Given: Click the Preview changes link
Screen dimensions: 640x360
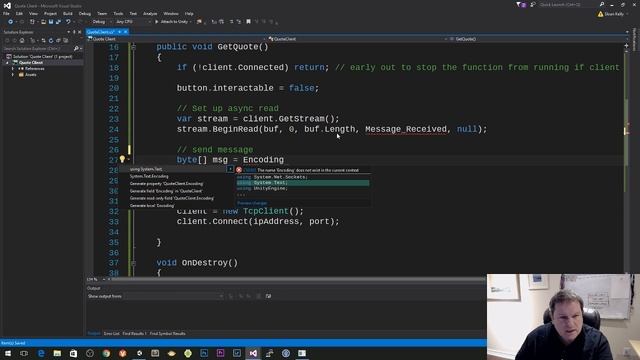Looking at the screenshot, I should point(252,203).
